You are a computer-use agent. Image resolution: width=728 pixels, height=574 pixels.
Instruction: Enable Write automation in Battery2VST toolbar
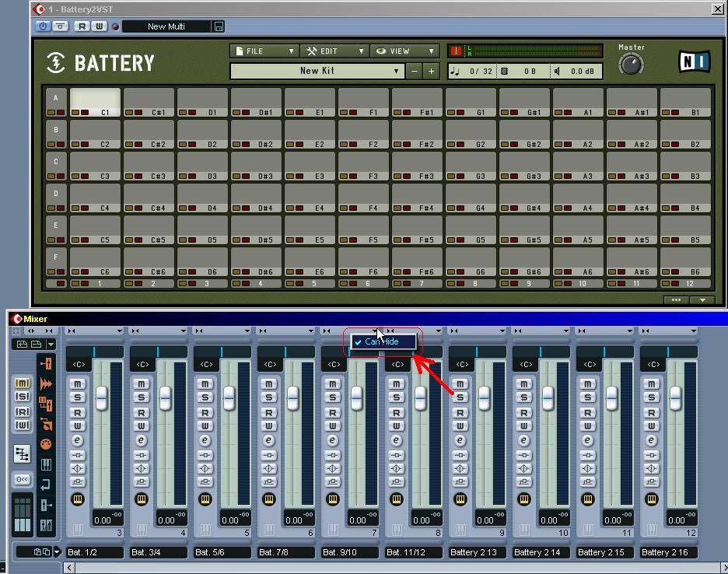click(99, 26)
